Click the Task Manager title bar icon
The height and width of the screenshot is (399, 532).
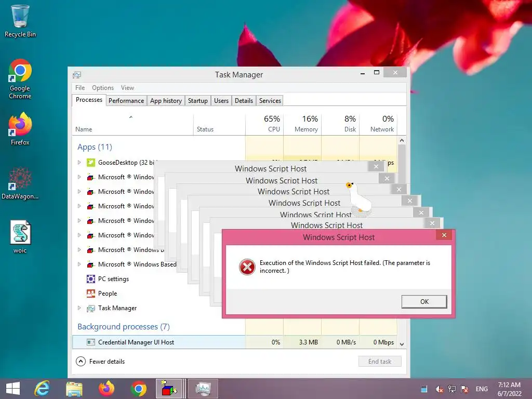click(x=77, y=75)
